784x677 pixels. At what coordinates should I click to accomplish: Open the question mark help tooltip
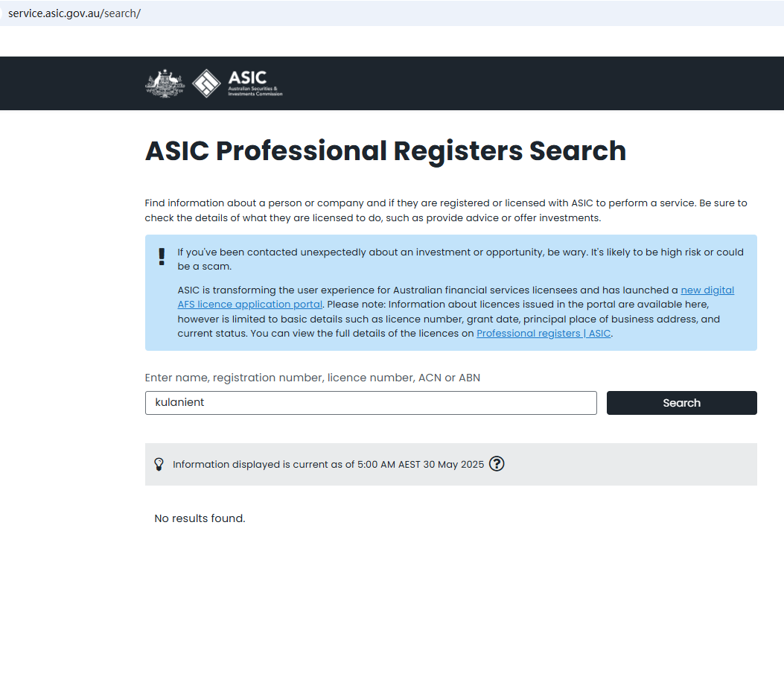coord(497,464)
